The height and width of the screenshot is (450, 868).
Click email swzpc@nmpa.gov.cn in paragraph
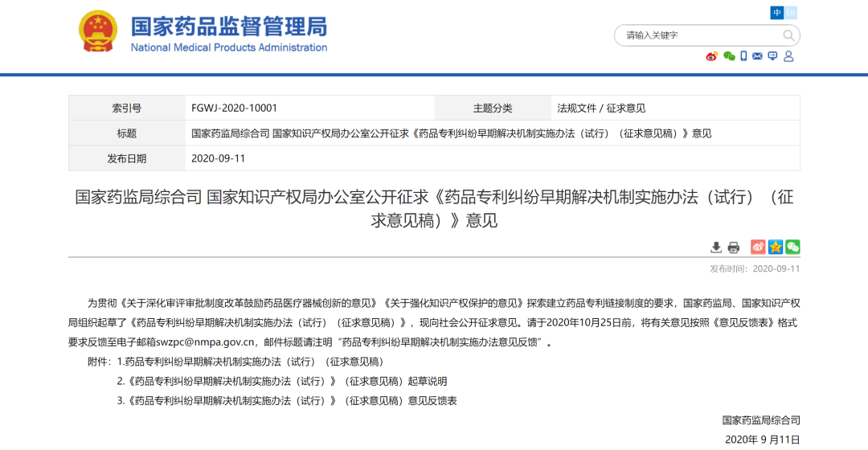[x=206, y=342]
